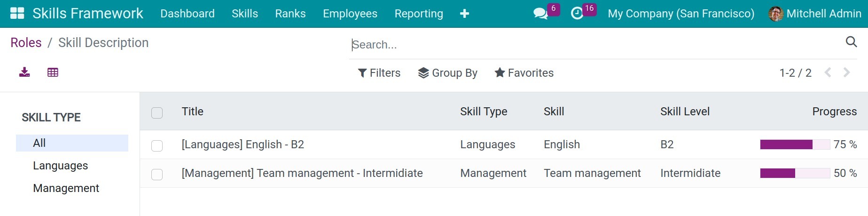Click the spreadsheet grid icon
This screenshot has height=216, width=868.
(x=53, y=72)
